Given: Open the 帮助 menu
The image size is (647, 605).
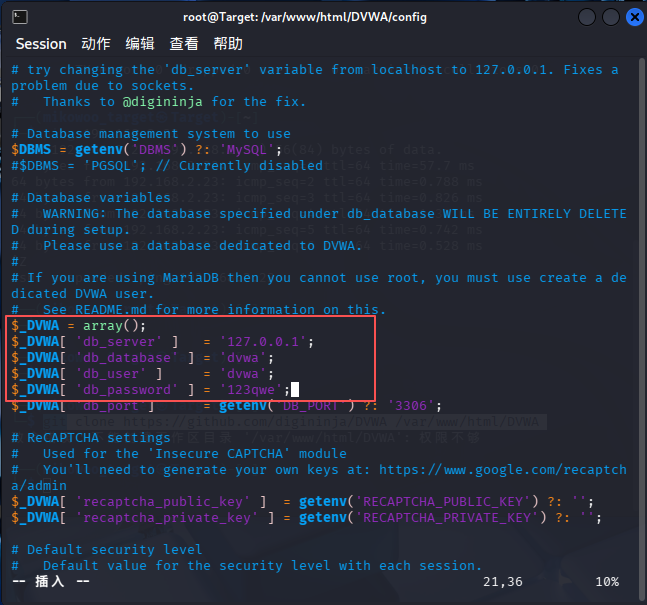Looking at the screenshot, I should pos(228,44).
